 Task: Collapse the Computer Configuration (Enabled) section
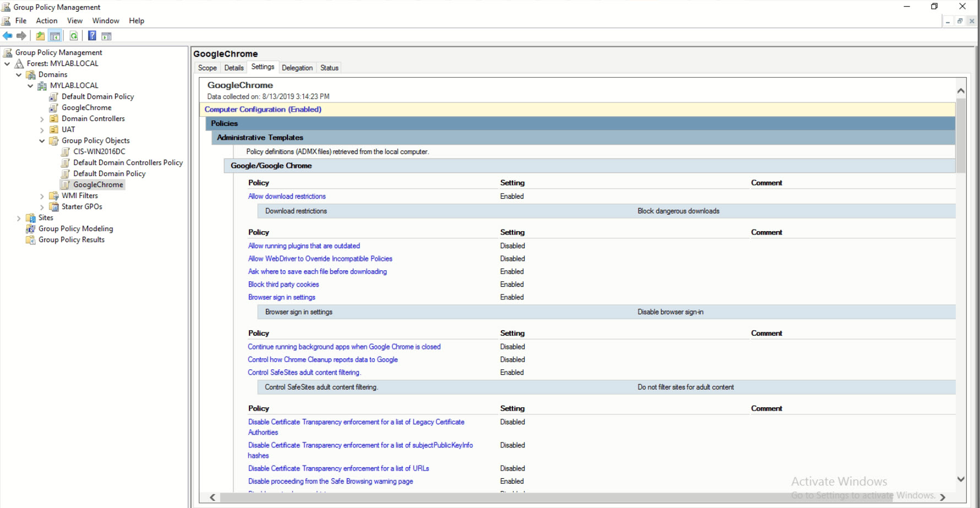(x=577, y=110)
